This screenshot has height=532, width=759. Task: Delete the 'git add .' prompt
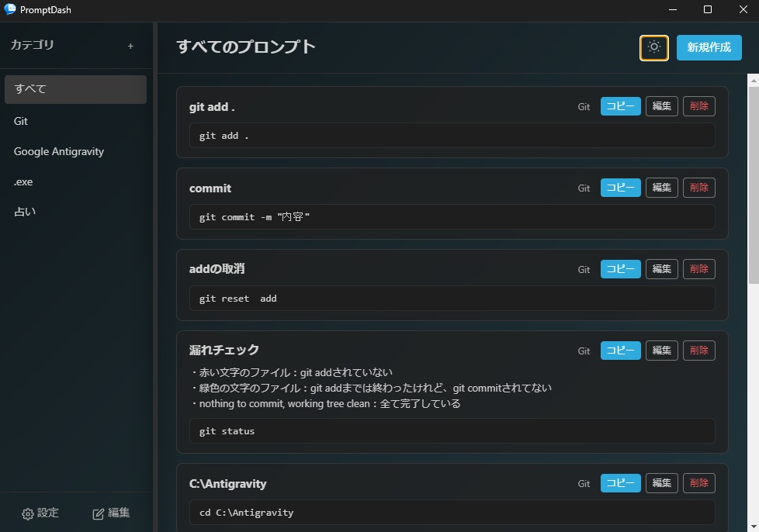tap(699, 106)
